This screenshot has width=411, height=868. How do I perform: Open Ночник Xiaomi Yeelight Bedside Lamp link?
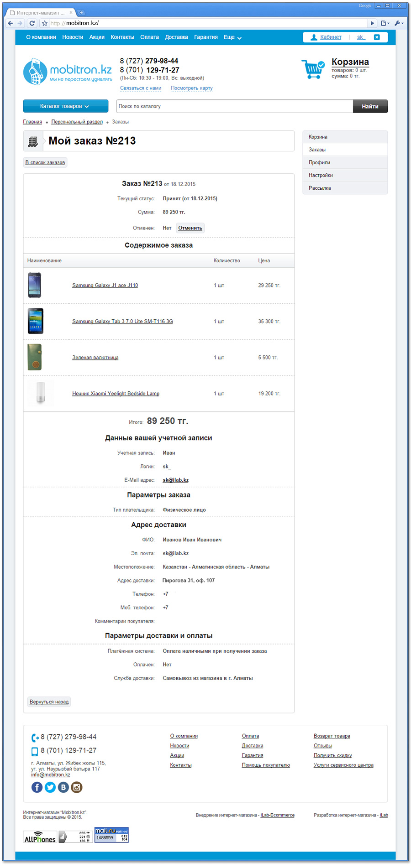tap(116, 394)
